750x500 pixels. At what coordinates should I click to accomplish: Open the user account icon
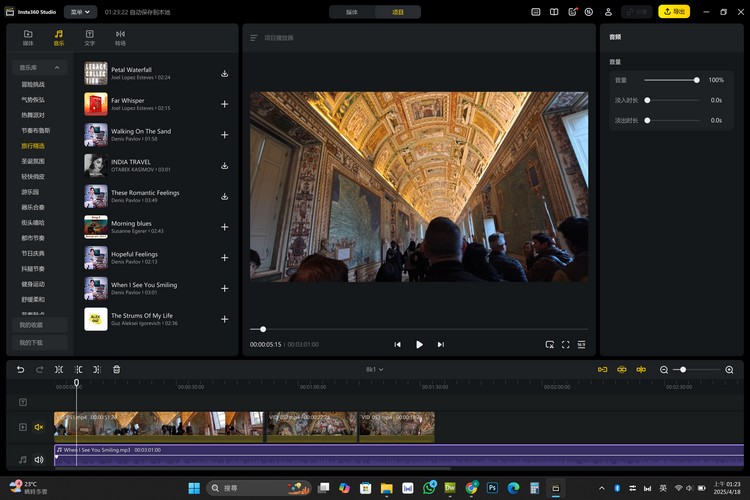pyautogui.click(x=608, y=12)
